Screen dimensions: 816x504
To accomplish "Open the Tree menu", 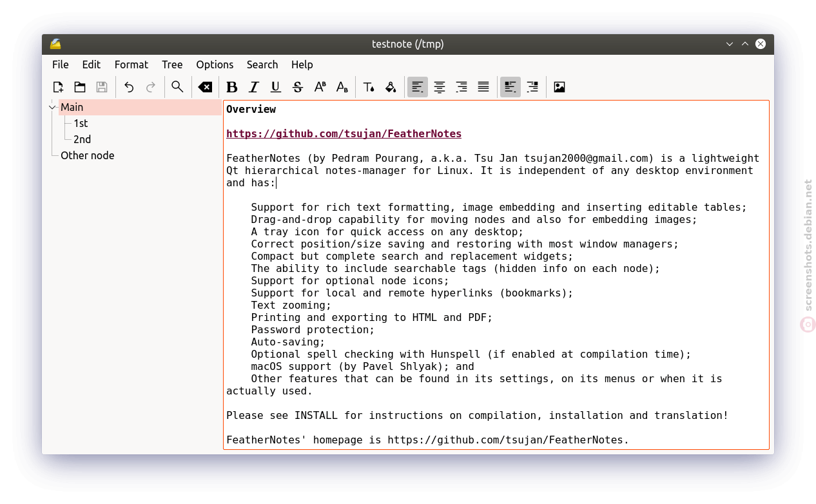I will click(x=172, y=64).
